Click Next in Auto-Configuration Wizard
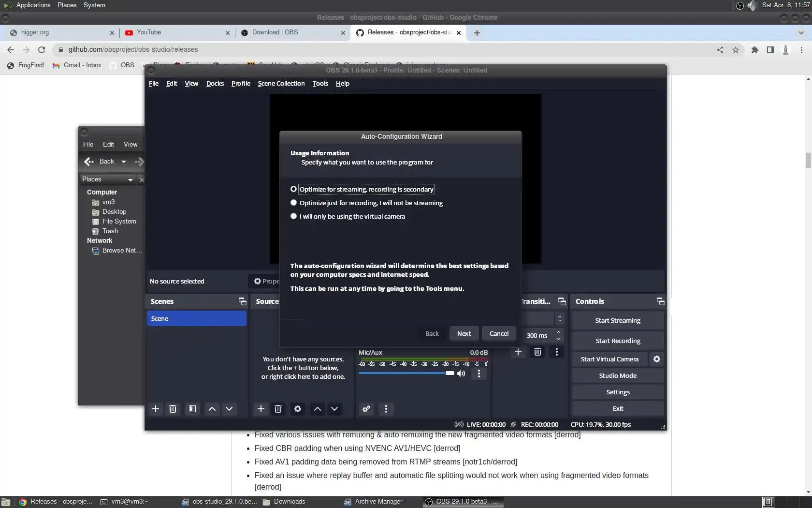 (x=464, y=333)
